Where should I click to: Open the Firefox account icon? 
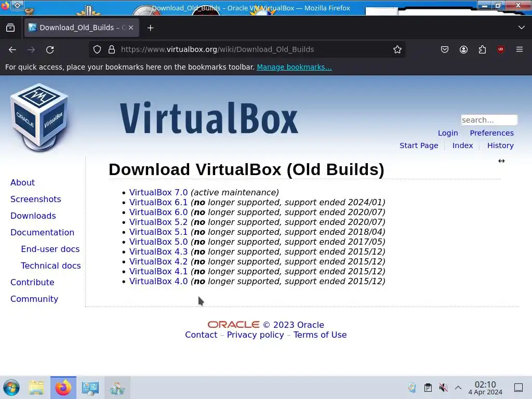click(463, 49)
